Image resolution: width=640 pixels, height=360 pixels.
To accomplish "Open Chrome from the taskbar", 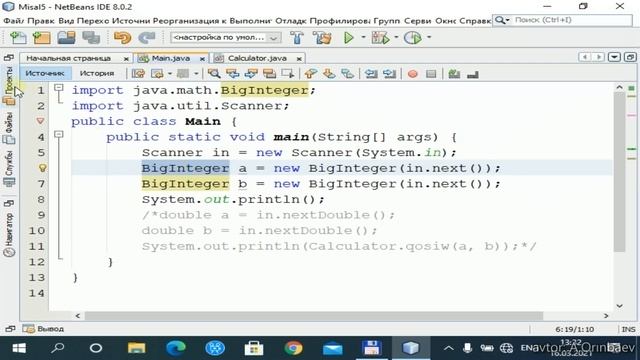I will [293, 348].
